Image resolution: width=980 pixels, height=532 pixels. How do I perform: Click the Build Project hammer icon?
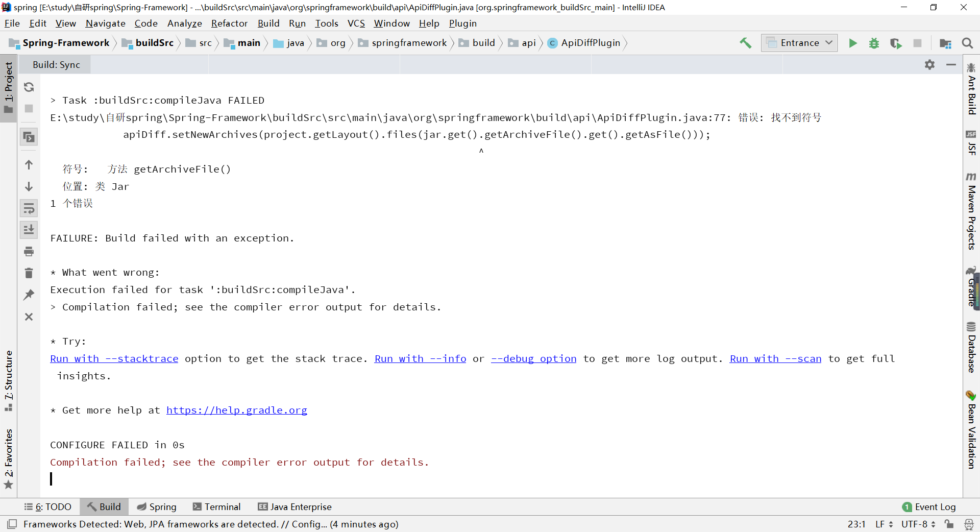pos(745,43)
